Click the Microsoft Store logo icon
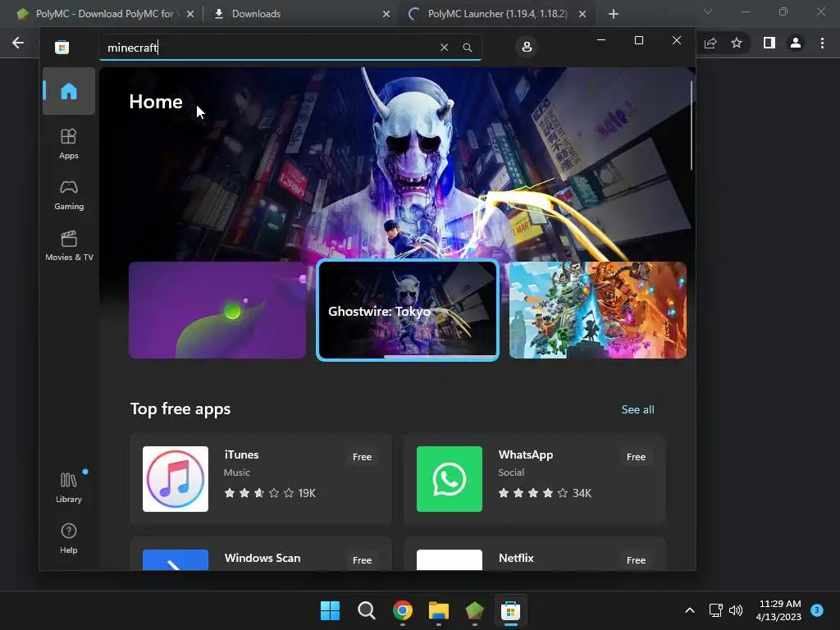This screenshot has width=840, height=630. coord(62,47)
